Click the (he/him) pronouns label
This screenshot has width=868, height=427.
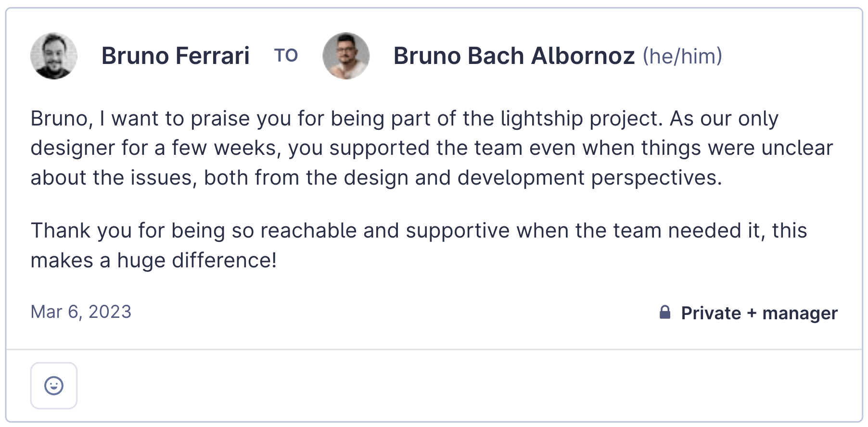click(x=682, y=56)
